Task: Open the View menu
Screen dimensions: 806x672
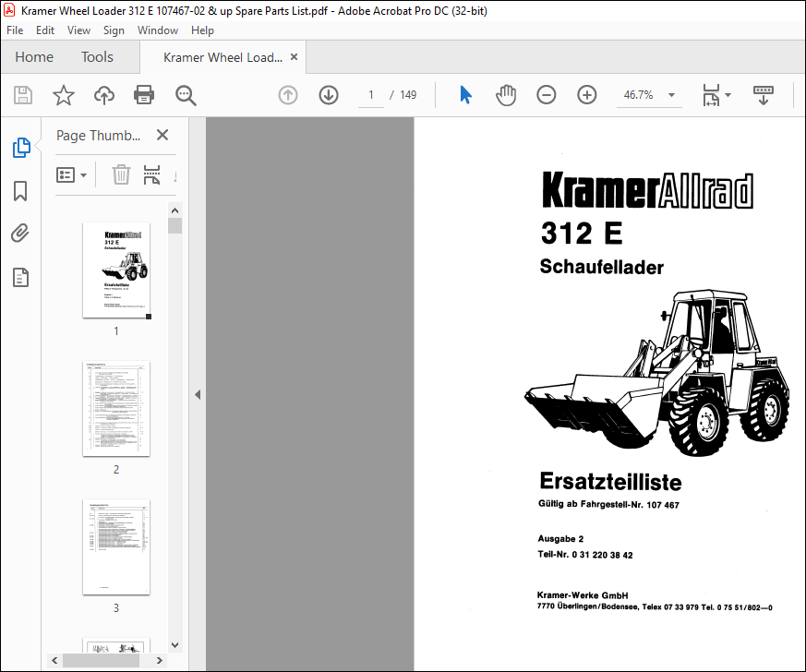Action: coord(78,30)
